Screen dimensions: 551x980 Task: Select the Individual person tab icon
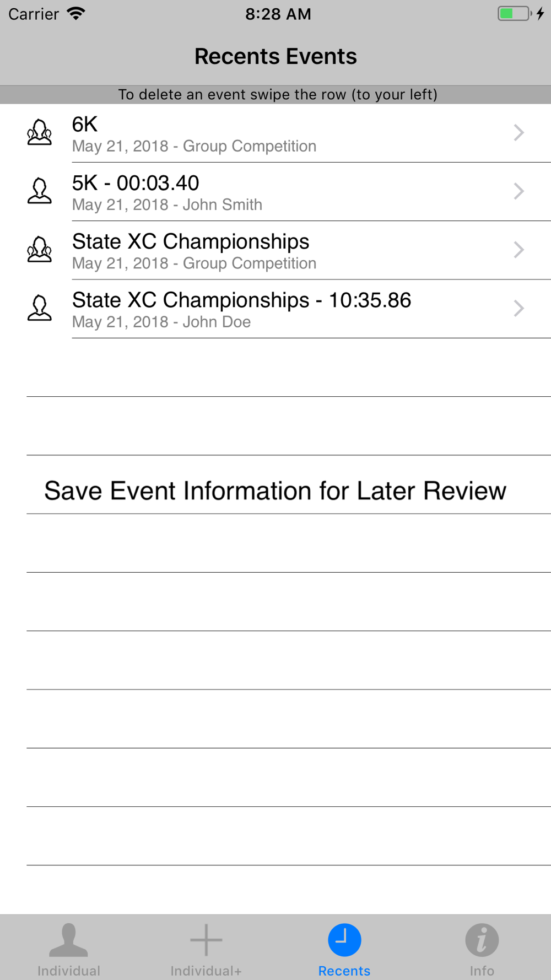(x=68, y=940)
